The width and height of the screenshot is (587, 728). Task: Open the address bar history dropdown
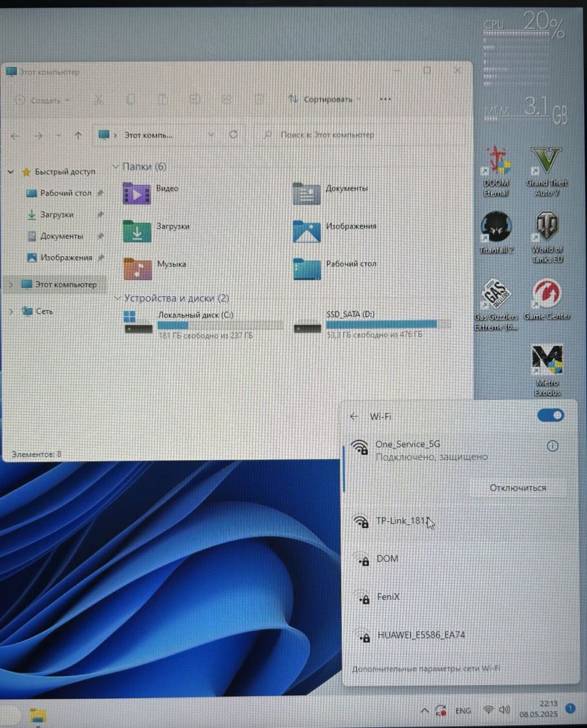(211, 135)
